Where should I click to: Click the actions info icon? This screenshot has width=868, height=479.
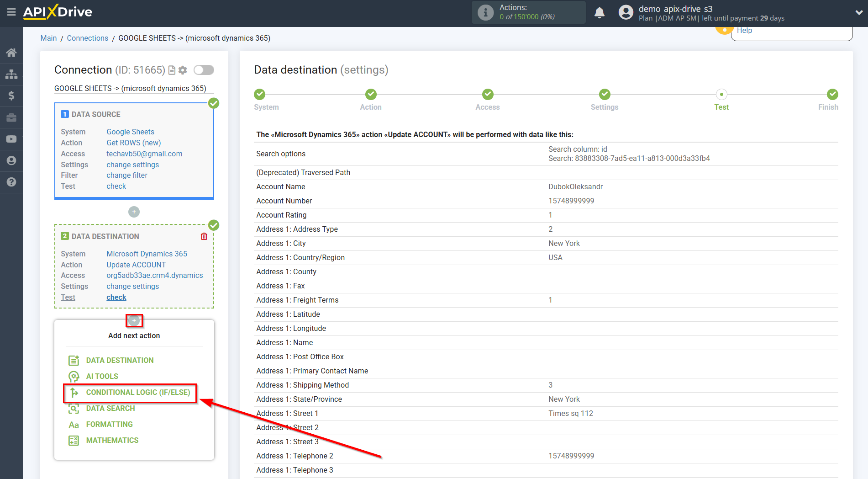[485, 12]
